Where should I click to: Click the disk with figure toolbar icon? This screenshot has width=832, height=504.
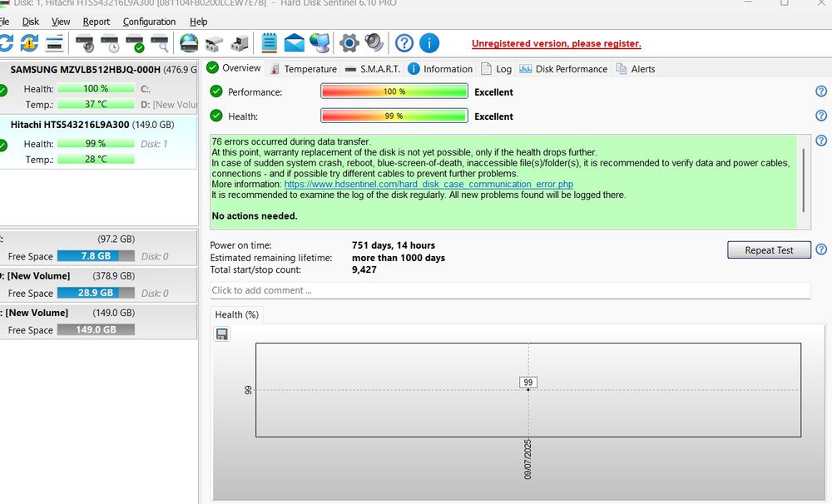point(240,43)
